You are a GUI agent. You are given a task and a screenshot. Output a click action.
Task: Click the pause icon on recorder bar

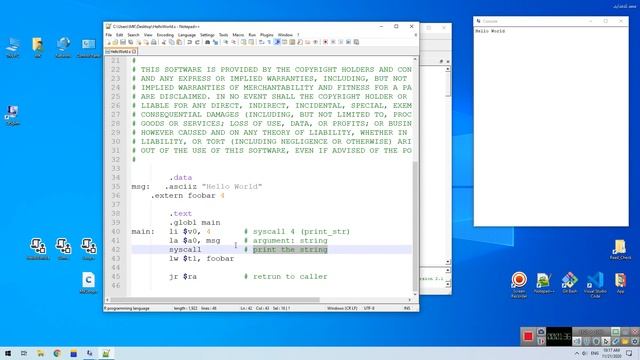(x=541, y=341)
